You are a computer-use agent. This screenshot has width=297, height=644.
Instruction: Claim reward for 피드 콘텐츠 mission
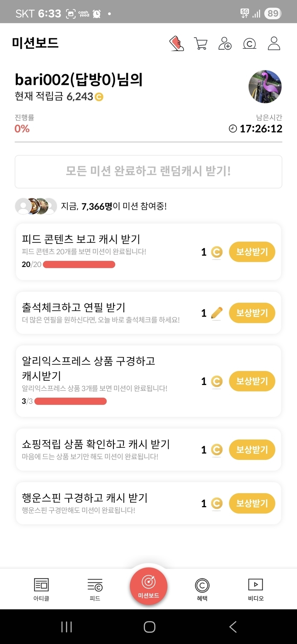[x=252, y=252]
